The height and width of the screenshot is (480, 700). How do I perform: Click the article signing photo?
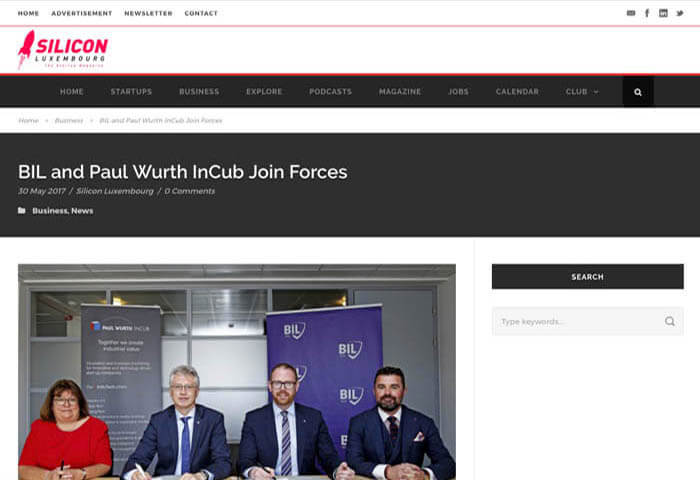point(237,372)
